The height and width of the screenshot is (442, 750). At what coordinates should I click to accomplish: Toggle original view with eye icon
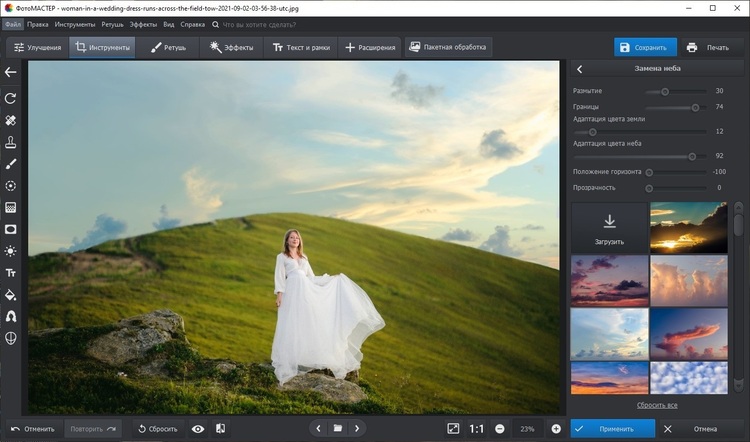[x=198, y=428]
